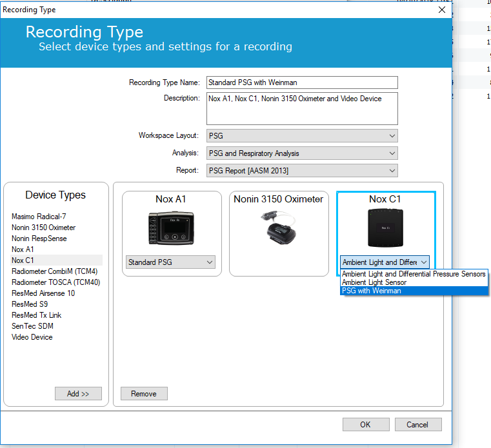Open the Report dropdown
This screenshot has height=448, width=491.
tap(302, 171)
